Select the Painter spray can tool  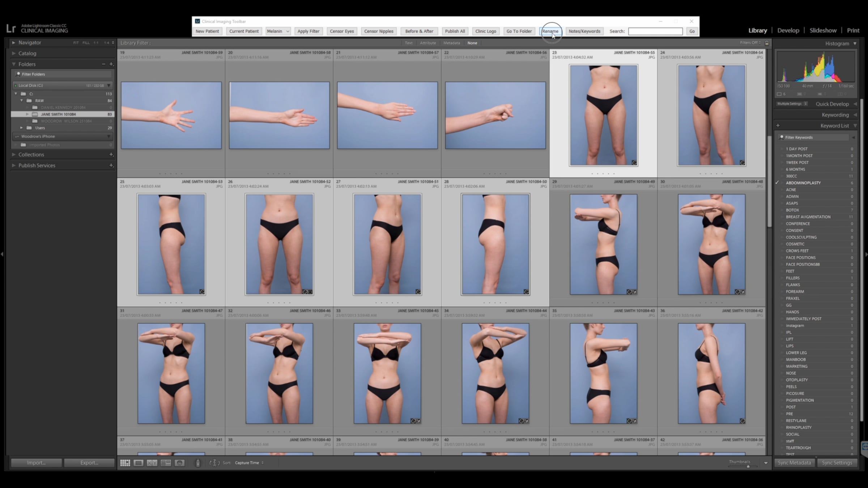click(198, 463)
